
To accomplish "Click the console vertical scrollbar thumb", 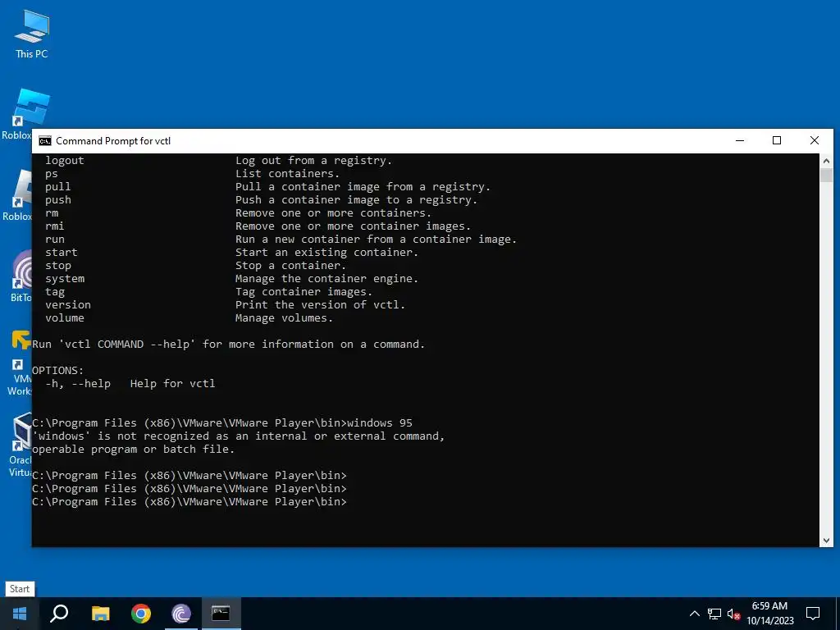I will coord(826,176).
